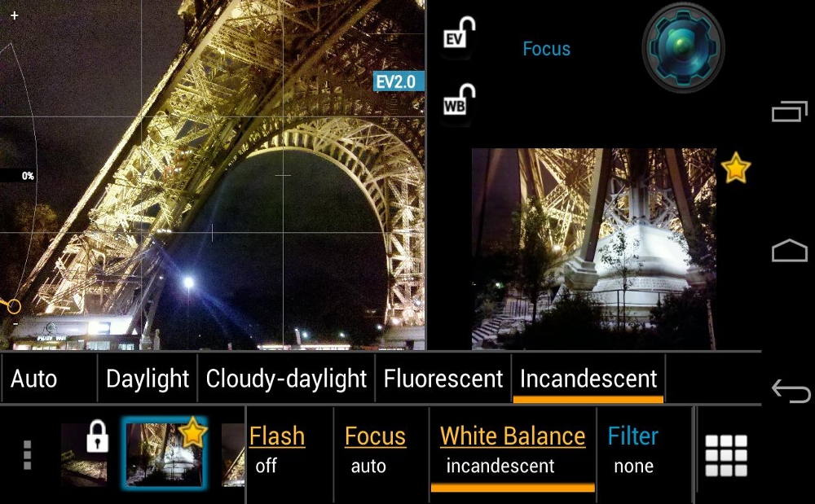Select Fluorescent white balance
The height and width of the screenshot is (504, 815).
point(443,378)
